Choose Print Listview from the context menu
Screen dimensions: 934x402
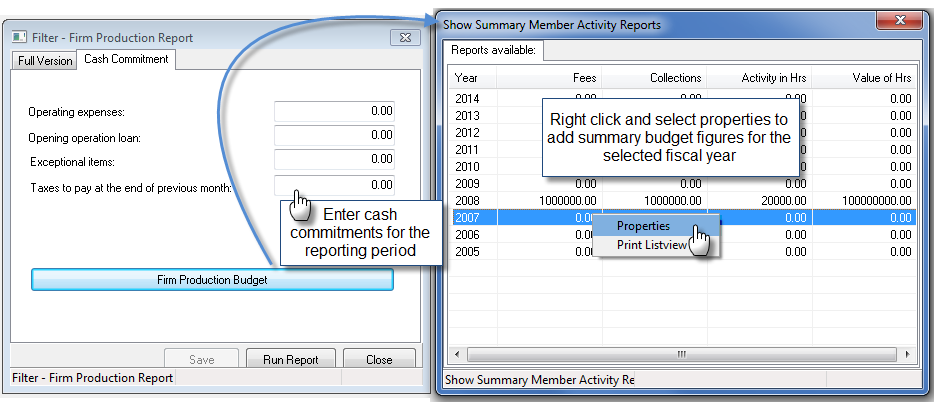(652, 245)
